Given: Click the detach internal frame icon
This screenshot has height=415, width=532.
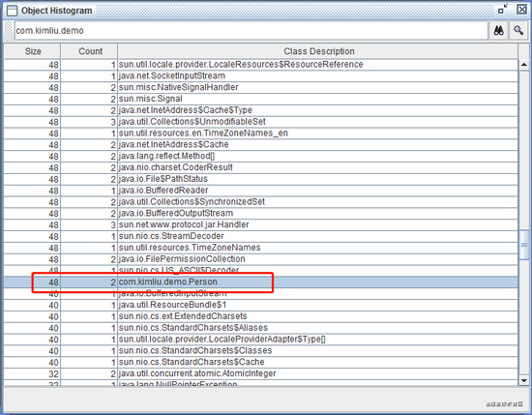Looking at the screenshot, I should point(502,9).
